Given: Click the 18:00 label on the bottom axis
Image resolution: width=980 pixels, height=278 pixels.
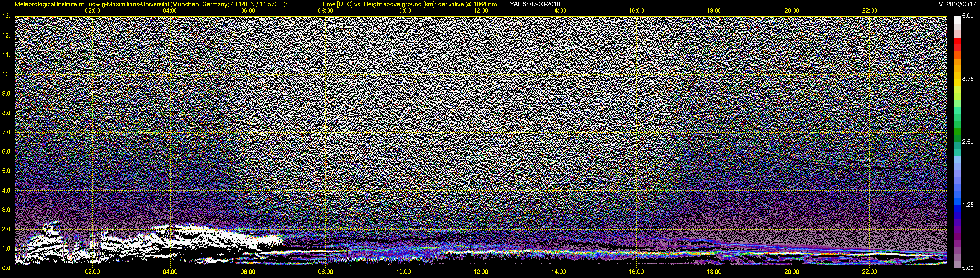Looking at the screenshot, I should click(714, 272).
